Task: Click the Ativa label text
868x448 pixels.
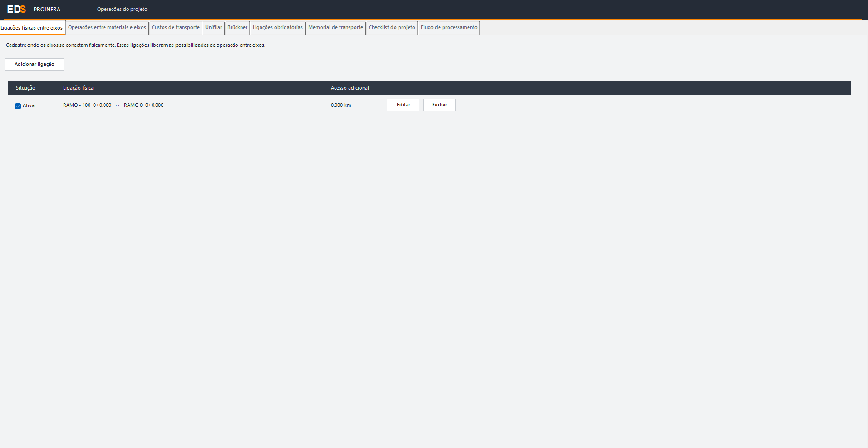Action: coord(29,105)
